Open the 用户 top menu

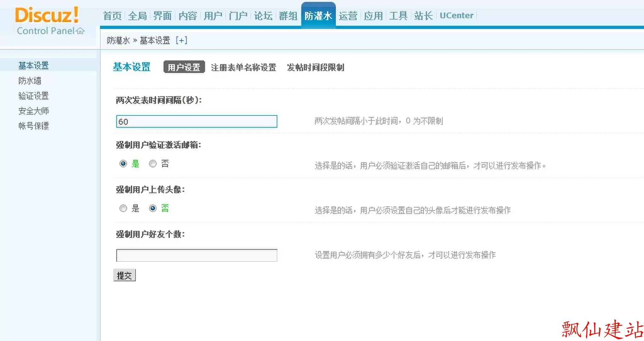click(x=213, y=16)
